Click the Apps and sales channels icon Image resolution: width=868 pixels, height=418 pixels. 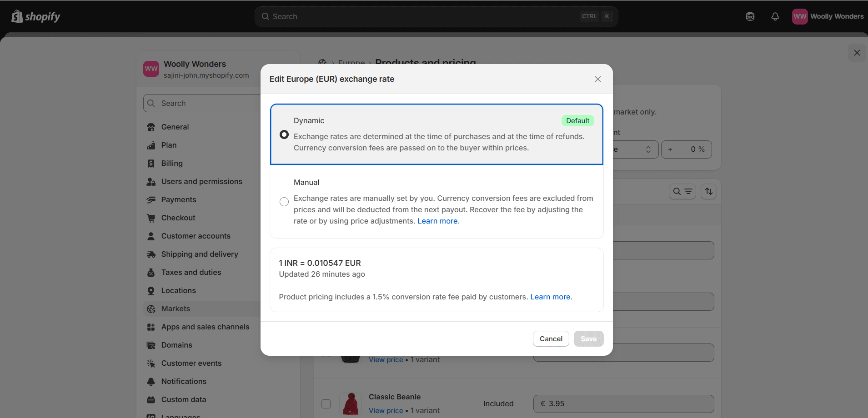click(151, 327)
